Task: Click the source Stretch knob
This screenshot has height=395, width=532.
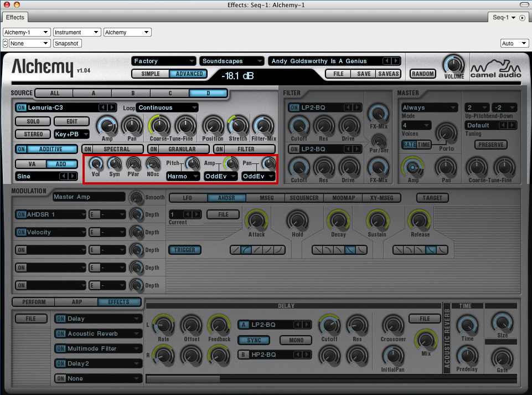Action: pyautogui.click(x=238, y=126)
